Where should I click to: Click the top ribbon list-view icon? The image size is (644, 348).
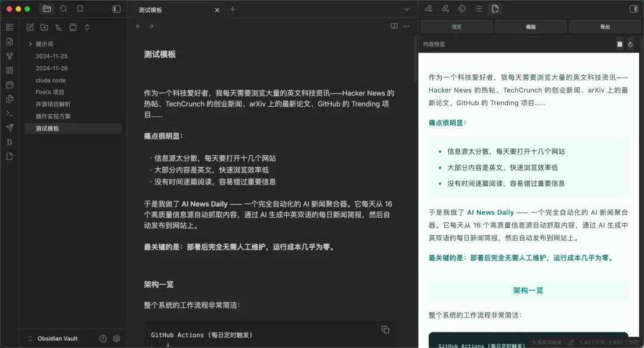tap(10, 27)
